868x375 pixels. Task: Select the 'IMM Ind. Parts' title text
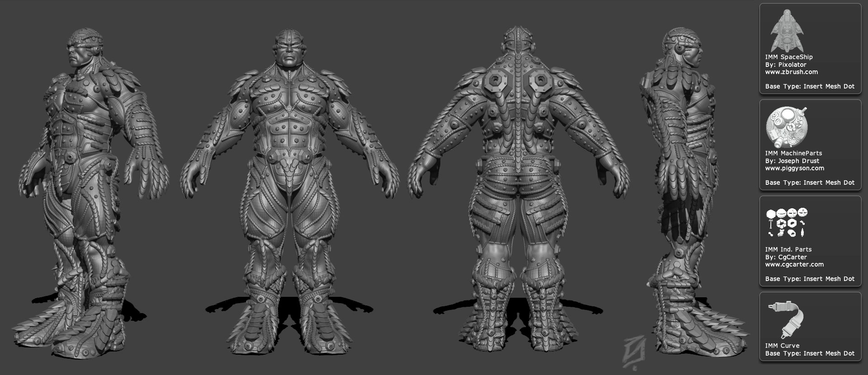click(x=788, y=249)
